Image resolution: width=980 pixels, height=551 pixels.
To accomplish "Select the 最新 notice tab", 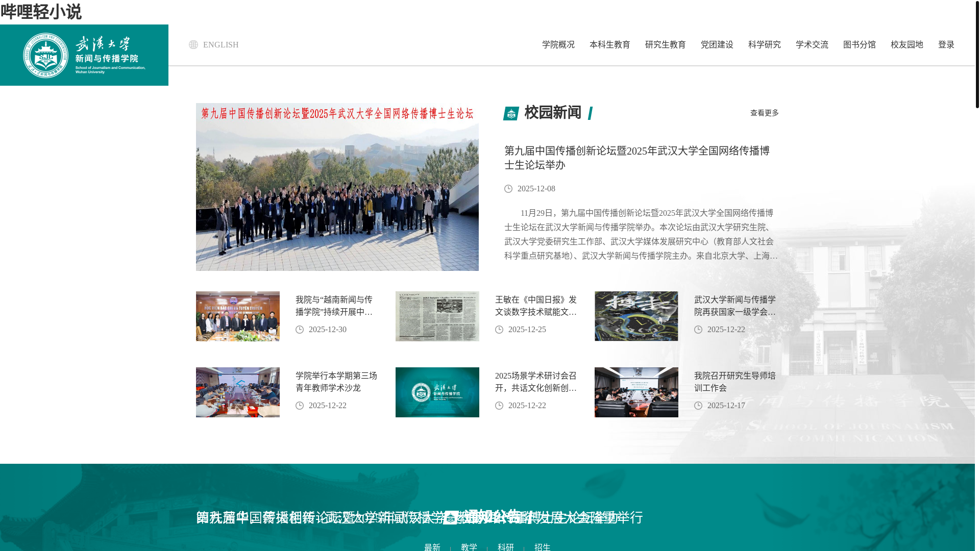I will coord(432,547).
